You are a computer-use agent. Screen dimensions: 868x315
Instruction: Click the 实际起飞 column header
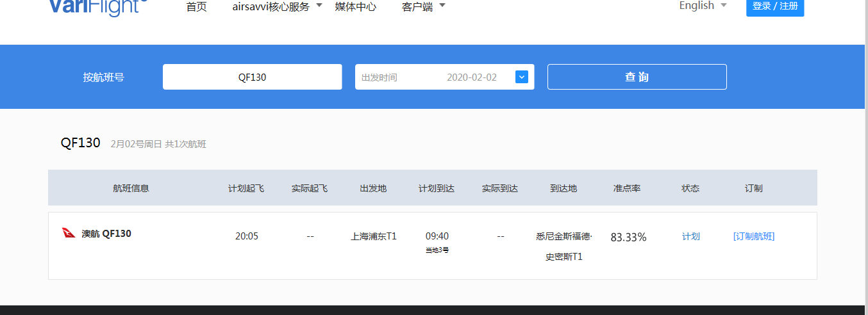310,188
